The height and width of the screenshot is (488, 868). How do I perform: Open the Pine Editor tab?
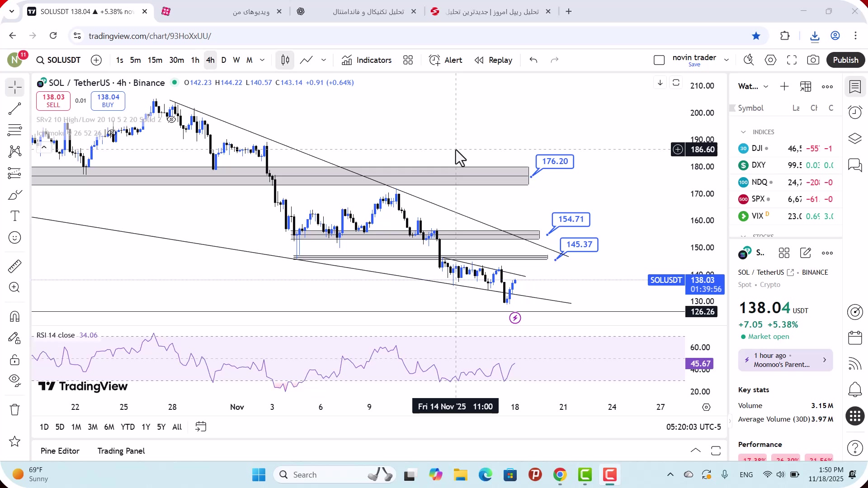tap(60, 451)
